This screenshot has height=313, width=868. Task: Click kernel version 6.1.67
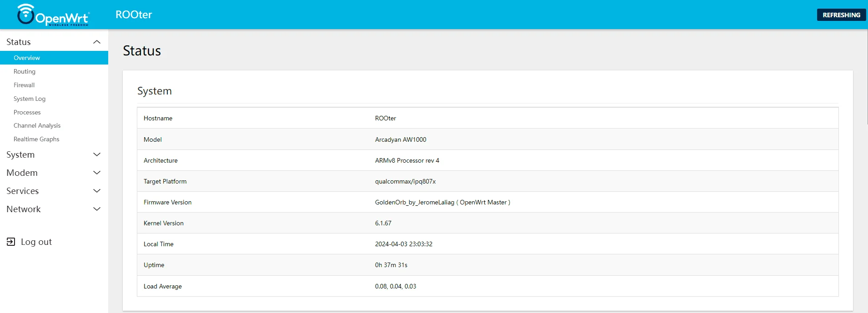(383, 223)
